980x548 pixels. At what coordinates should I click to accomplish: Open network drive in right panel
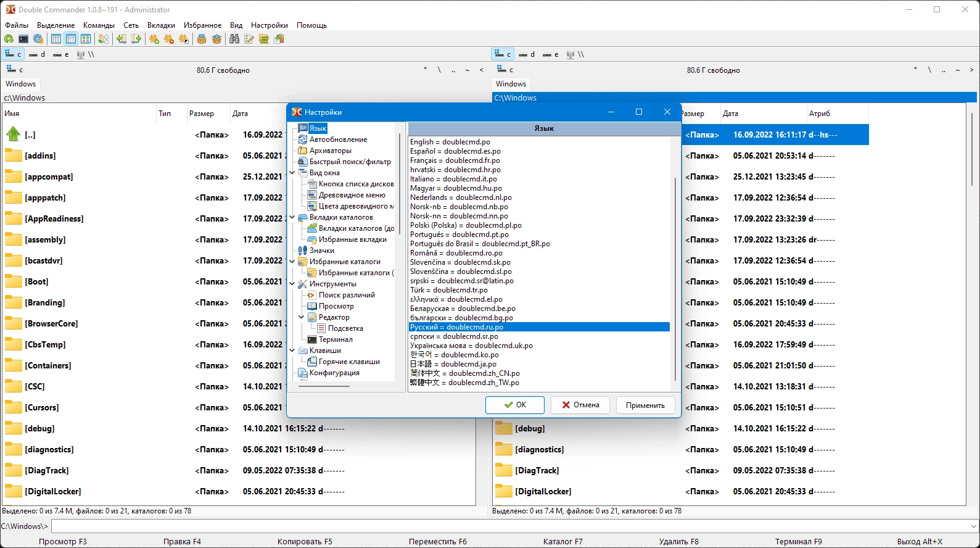tap(575, 54)
